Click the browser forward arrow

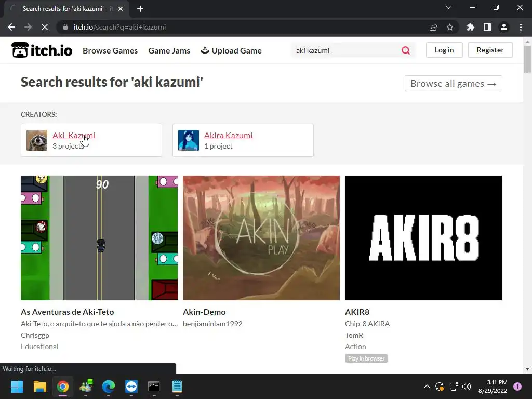click(x=28, y=27)
